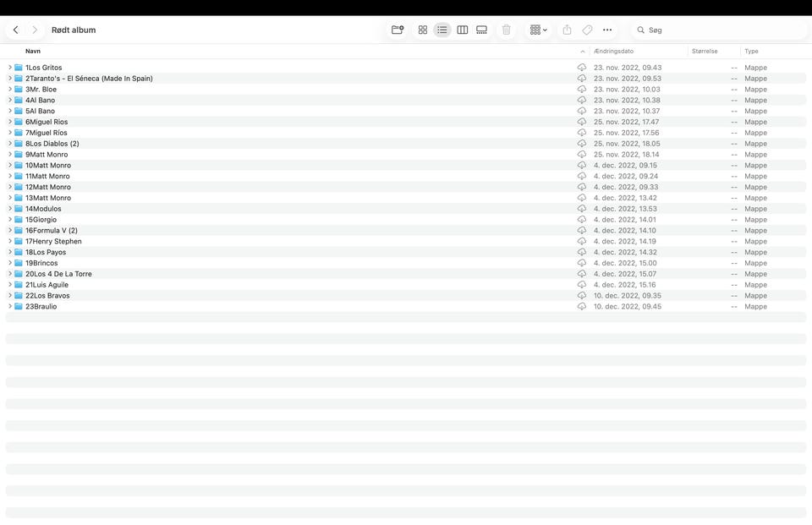This screenshot has height=525, width=812.
Task: Select the 4Al Bano folder name
Action: [x=40, y=100]
